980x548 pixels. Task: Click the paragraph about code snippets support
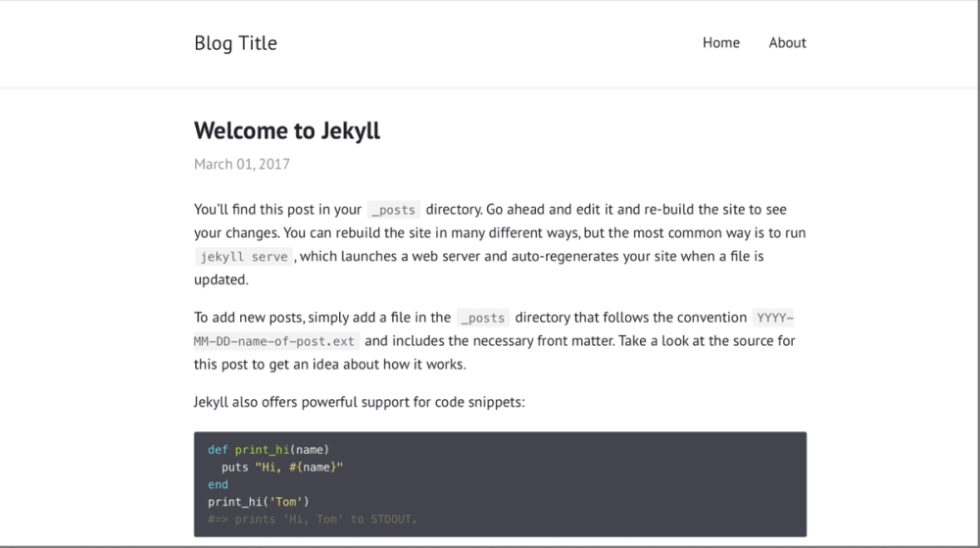pyautogui.click(x=360, y=402)
